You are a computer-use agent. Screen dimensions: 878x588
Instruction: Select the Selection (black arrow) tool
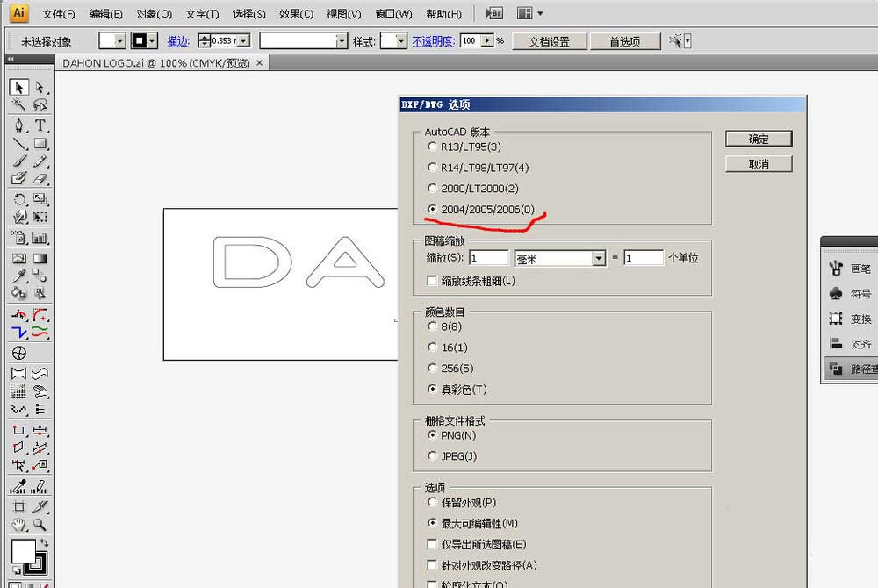click(x=18, y=87)
